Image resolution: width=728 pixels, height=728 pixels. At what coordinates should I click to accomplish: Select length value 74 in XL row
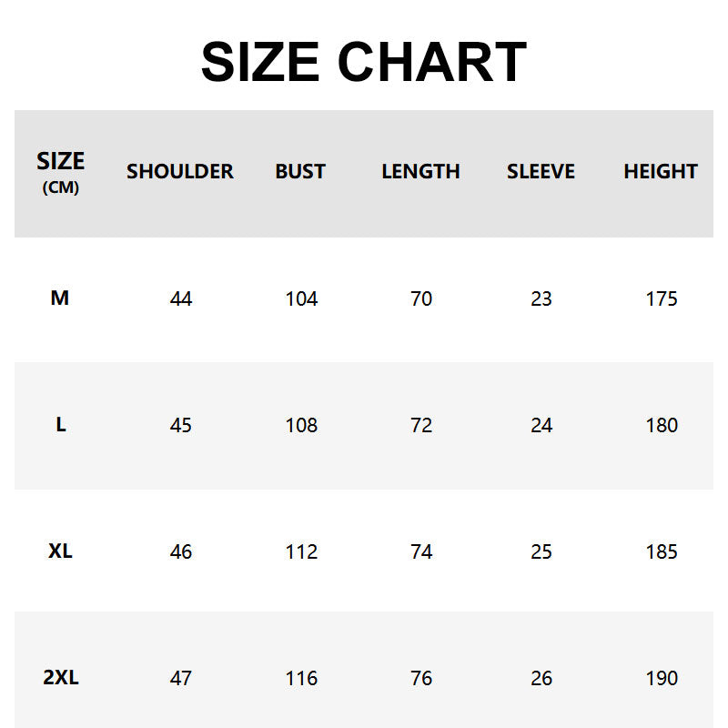[421, 551]
